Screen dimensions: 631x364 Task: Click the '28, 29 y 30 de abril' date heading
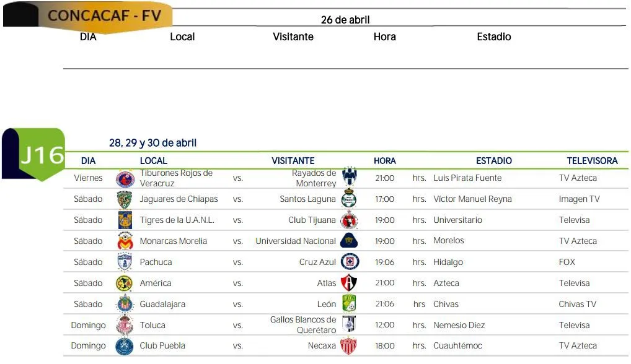click(x=152, y=143)
